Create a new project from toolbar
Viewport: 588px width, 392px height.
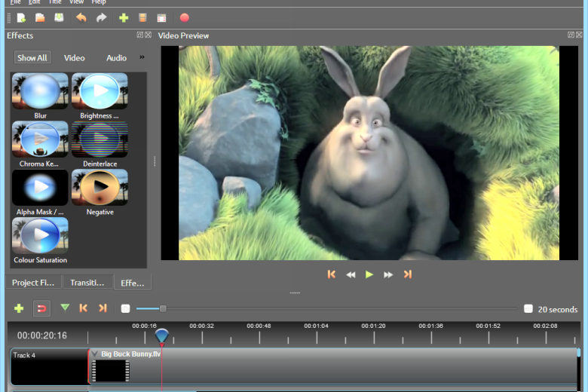(21, 17)
